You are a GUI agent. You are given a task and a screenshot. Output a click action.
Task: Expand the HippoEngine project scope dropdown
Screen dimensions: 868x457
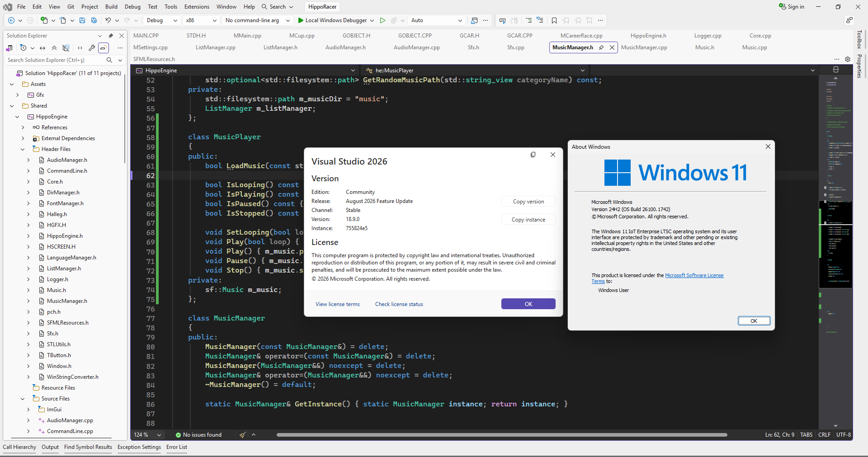[x=353, y=71]
